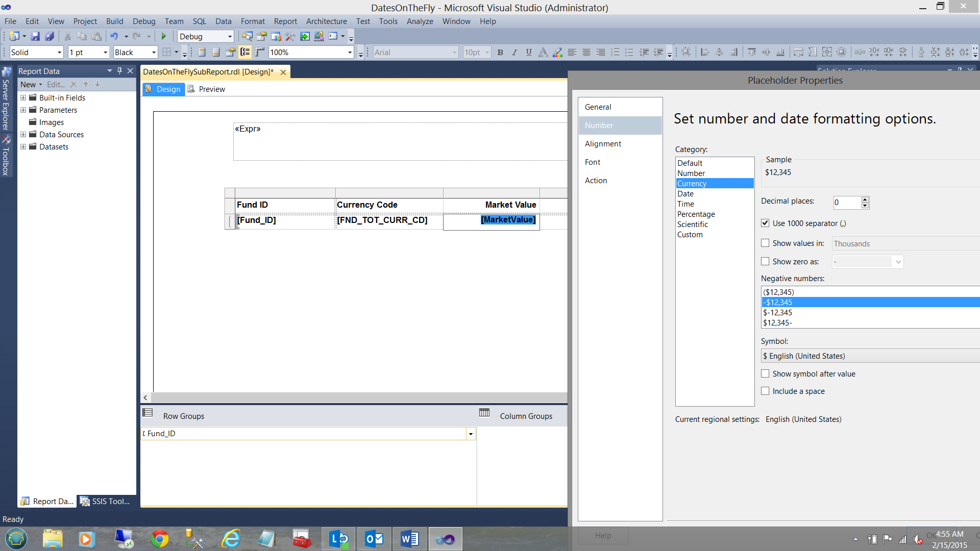Click the Save All icon
This screenshot has width=980, height=551.
[50, 36]
